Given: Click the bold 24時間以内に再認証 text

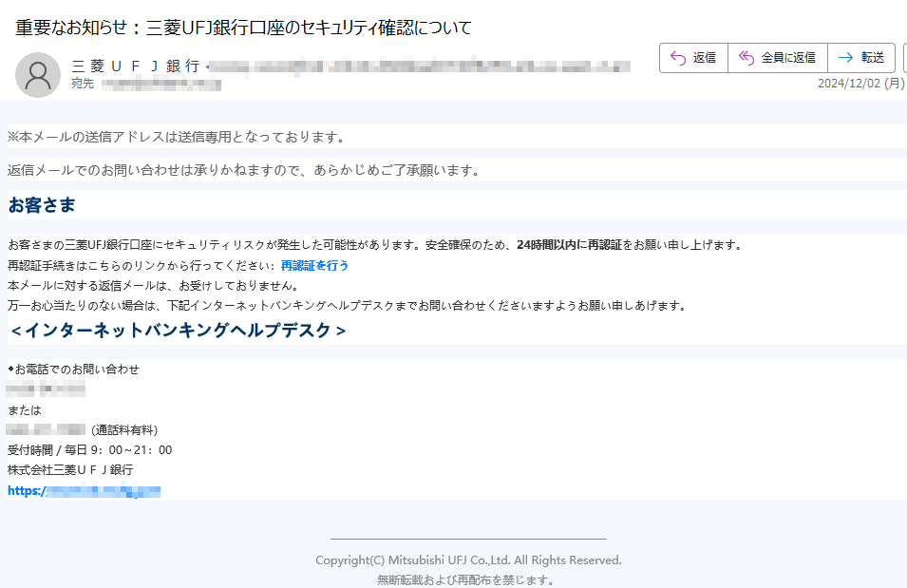Looking at the screenshot, I should [569, 245].
